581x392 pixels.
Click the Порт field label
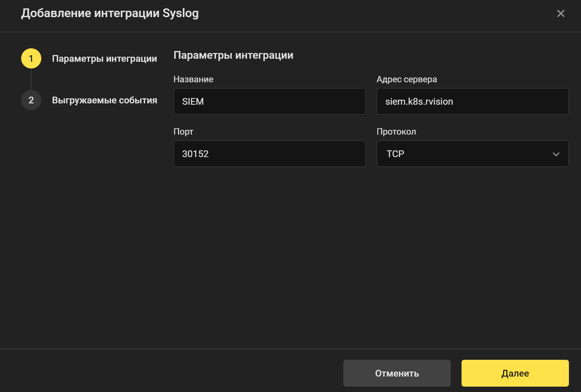point(183,132)
